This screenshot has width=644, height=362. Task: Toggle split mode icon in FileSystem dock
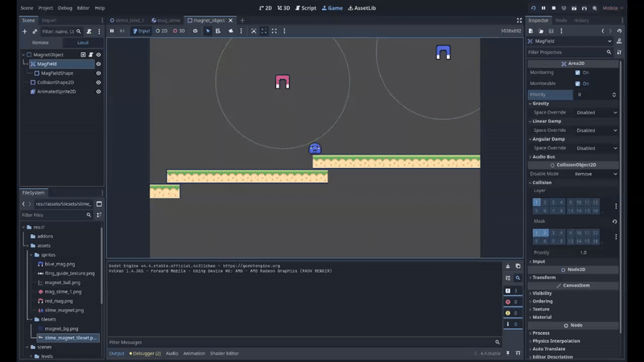coord(99,204)
